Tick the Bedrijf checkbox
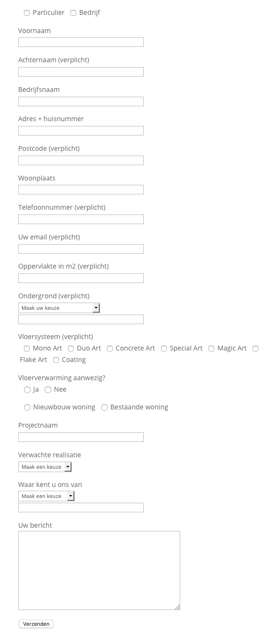Image resolution: width=276 pixels, height=644 pixels. click(x=73, y=13)
